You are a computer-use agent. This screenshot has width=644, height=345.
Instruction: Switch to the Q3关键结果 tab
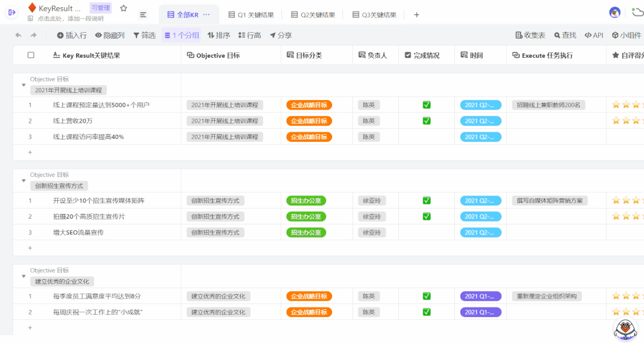pos(374,15)
